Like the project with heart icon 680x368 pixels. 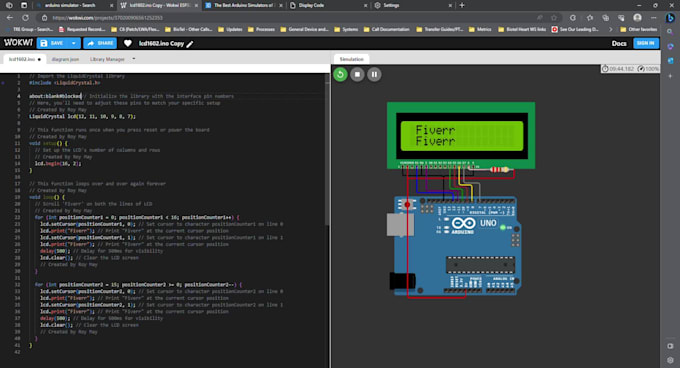pyautogui.click(x=128, y=43)
